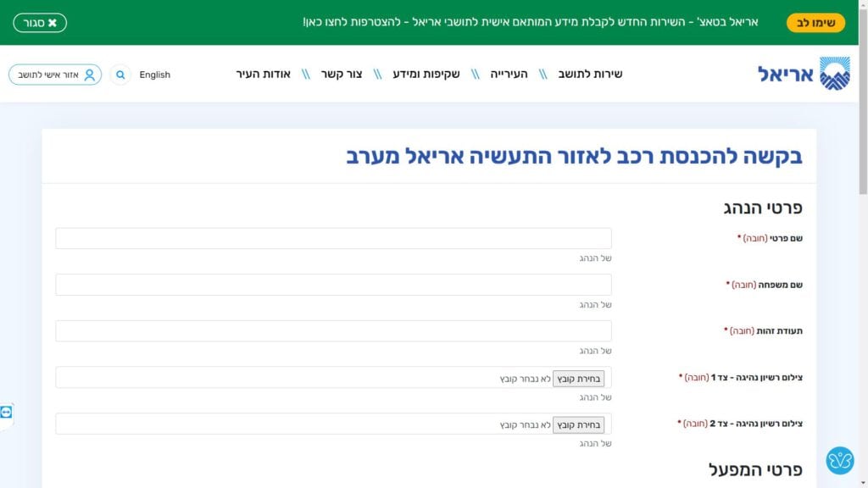Screen dimensions: 868x488
Task: Click the page vertical scrollbar
Action: [863, 254]
